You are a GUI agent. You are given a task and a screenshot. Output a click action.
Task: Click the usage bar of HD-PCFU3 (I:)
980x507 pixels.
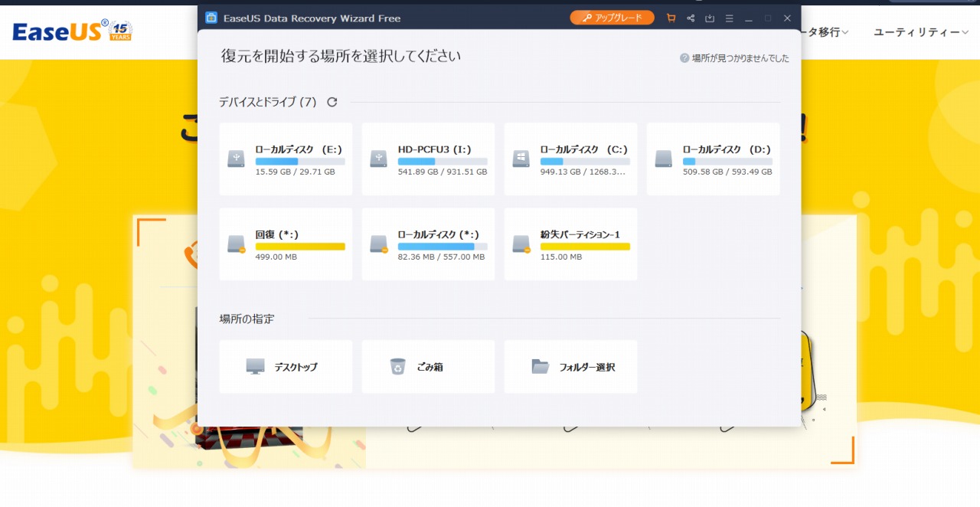coord(443,162)
